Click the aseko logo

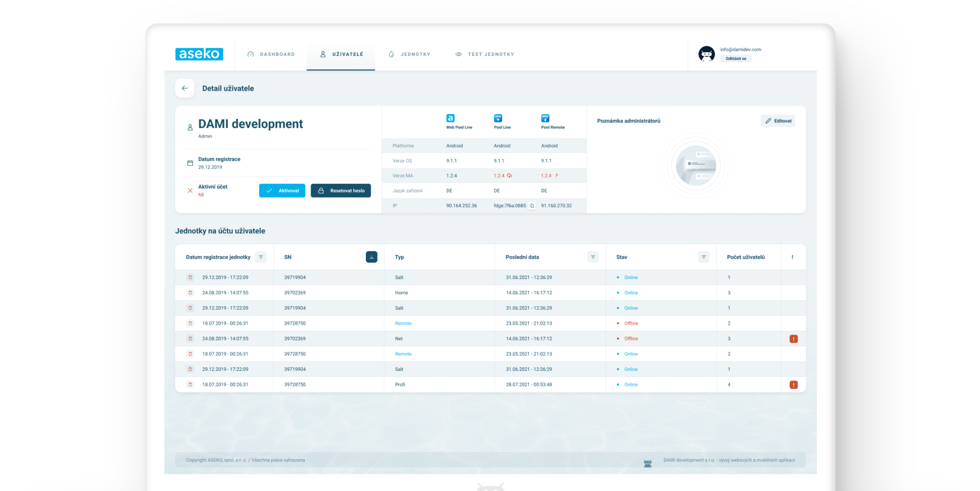pyautogui.click(x=199, y=54)
